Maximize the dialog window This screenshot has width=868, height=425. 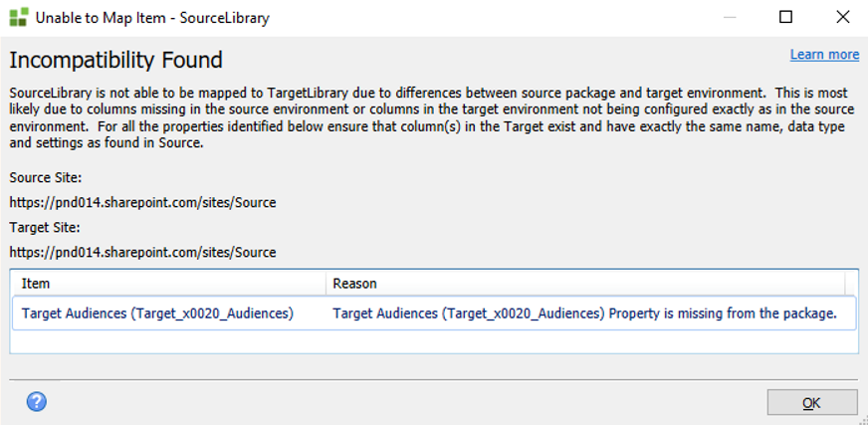coord(785,17)
